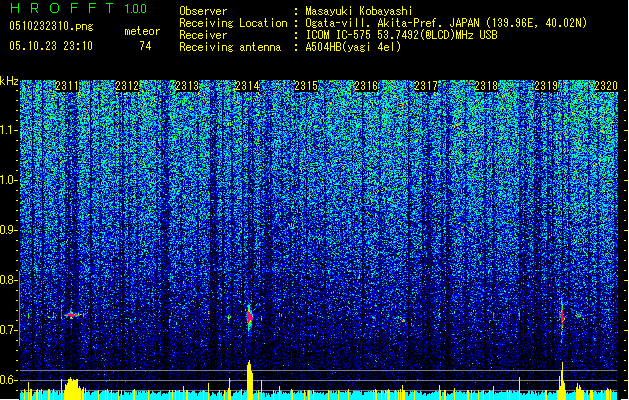
Task: Select the Ogata-vill. Akita-Pref. JAPAN location text
Action: [x=446, y=23]
